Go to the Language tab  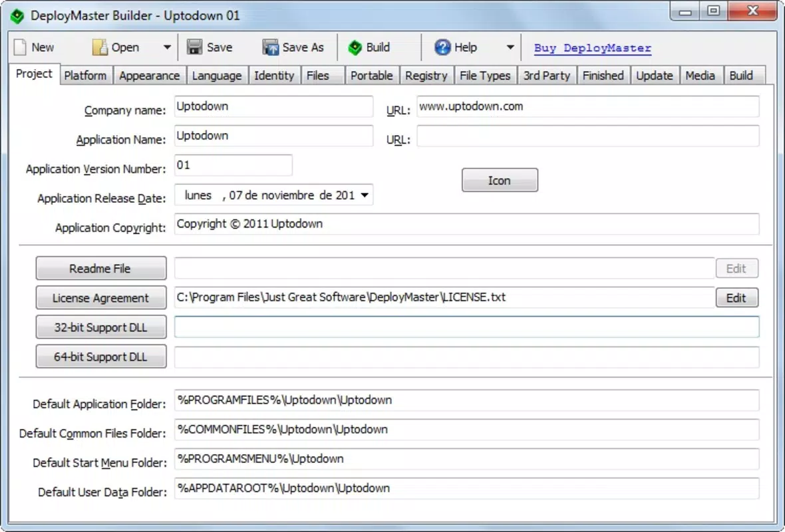tap(217, 76)
